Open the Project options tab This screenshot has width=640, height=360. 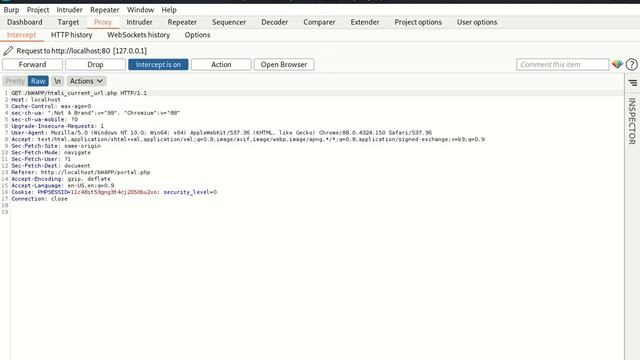tap(418, 22)
